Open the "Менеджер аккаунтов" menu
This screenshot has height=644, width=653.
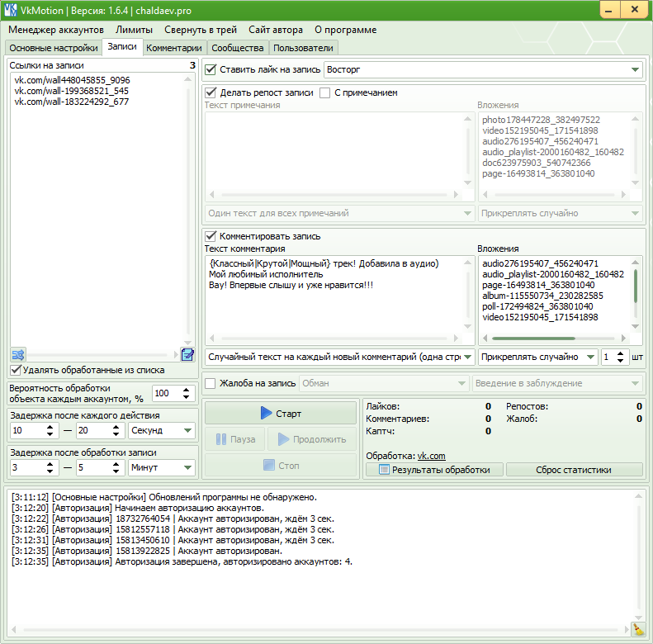[x=56, y=29]
